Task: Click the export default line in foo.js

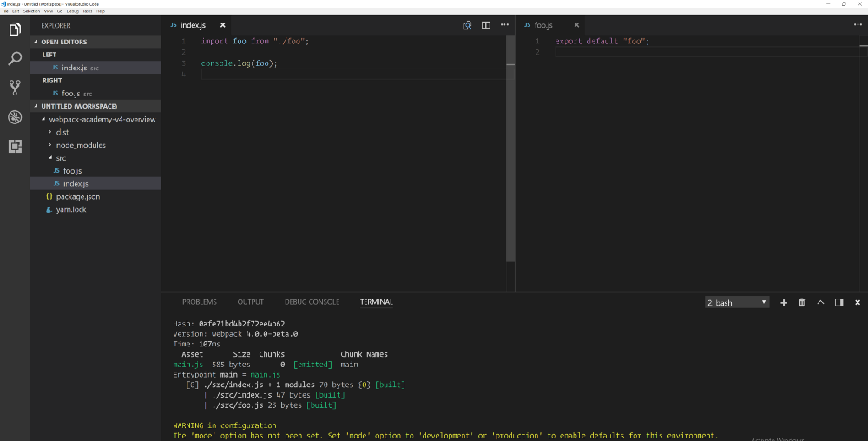Action: coord(602,41)
